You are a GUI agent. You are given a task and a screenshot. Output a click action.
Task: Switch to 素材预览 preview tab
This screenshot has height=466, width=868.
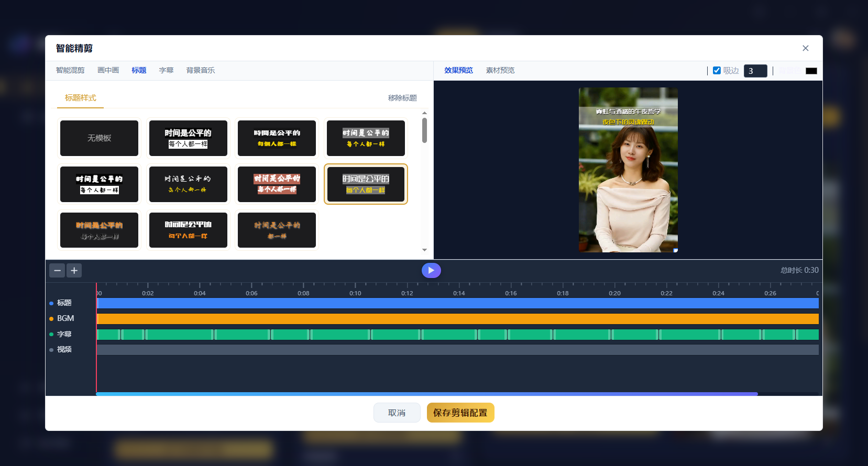[500, 70]
